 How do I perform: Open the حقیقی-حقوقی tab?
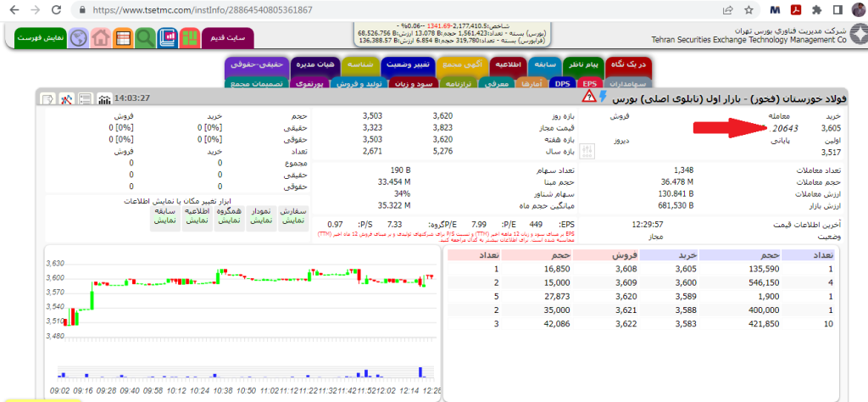257,65
